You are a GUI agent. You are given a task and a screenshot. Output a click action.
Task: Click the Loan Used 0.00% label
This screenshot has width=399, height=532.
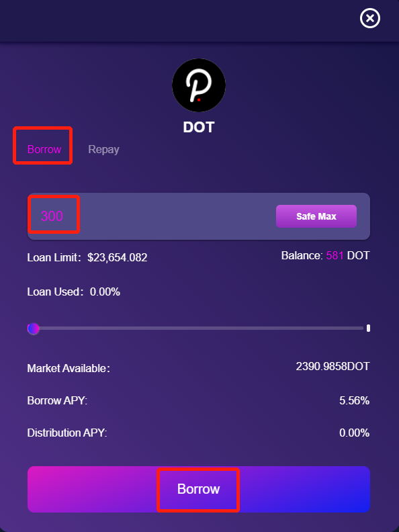click(74, 292)
